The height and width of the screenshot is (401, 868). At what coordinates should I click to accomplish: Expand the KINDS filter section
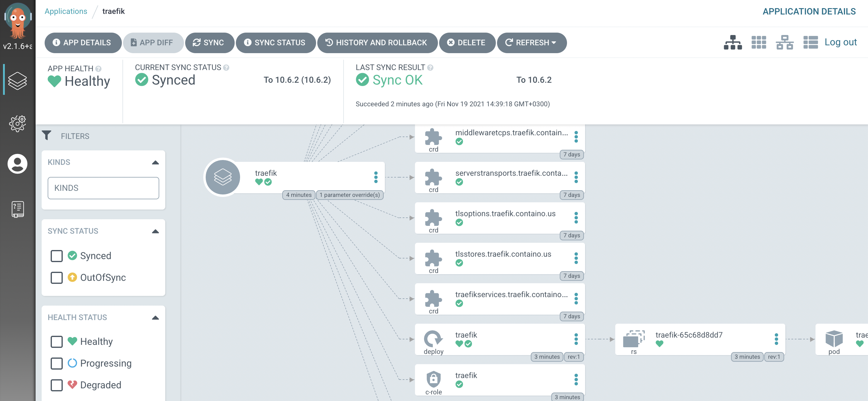tap(156, 162)
